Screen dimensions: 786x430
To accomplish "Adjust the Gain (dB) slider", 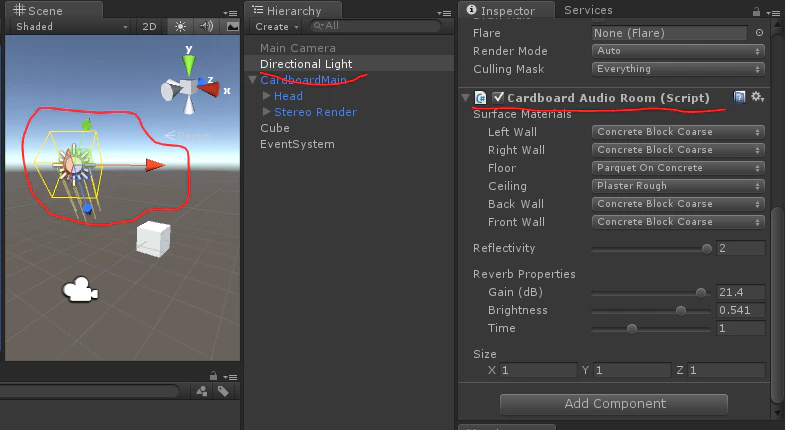I will click(x=651, y=293).
